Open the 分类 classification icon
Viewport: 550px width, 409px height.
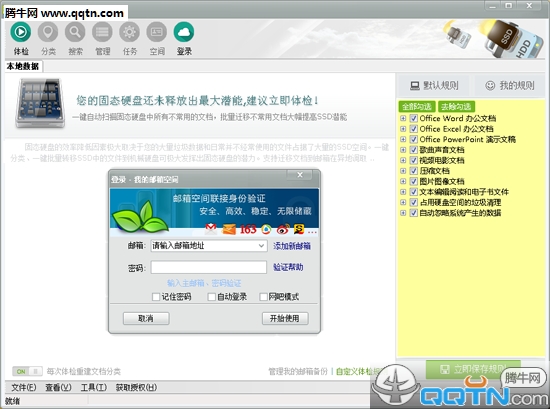(x=48, y=32)
